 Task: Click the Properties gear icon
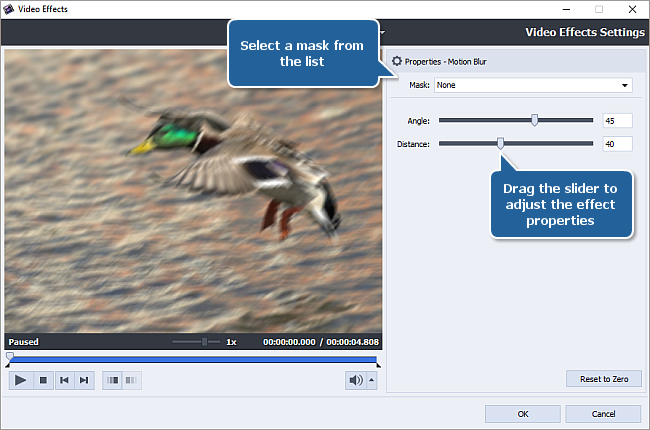click(x=397, y=61)
